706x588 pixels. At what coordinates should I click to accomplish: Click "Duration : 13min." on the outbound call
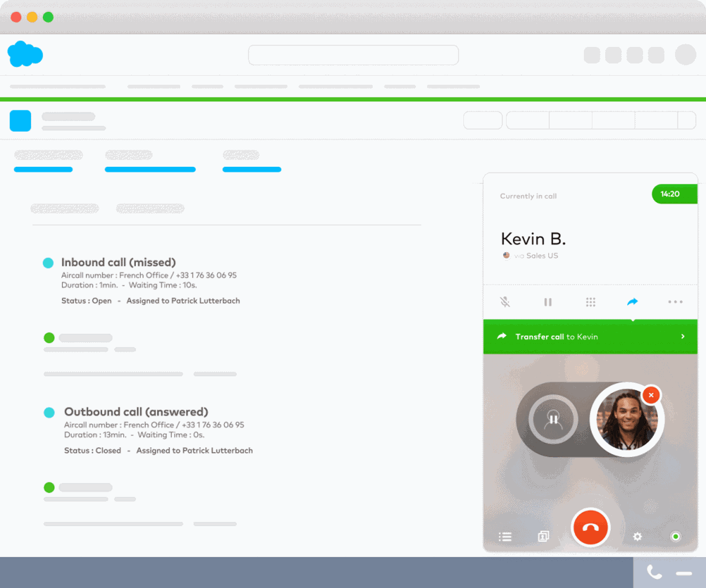click(x=95, y=435)
